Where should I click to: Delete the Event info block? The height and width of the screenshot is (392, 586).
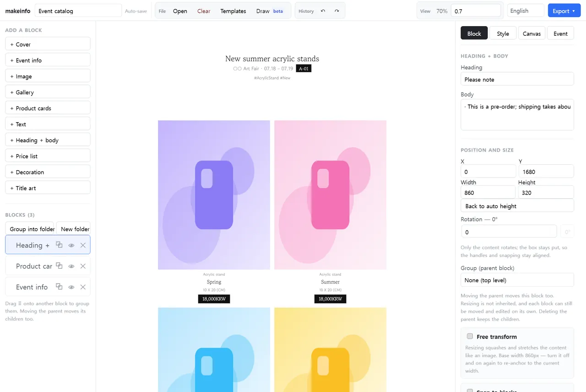[83, 287]
